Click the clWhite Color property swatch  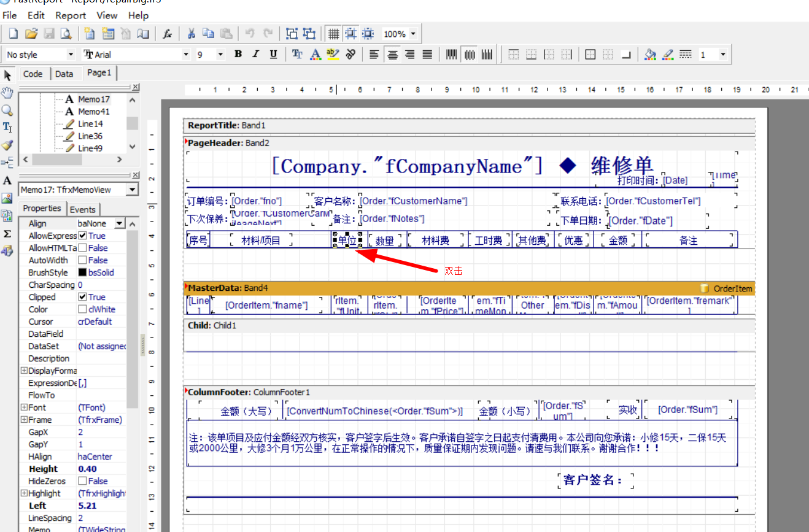[x=82, y=309]
